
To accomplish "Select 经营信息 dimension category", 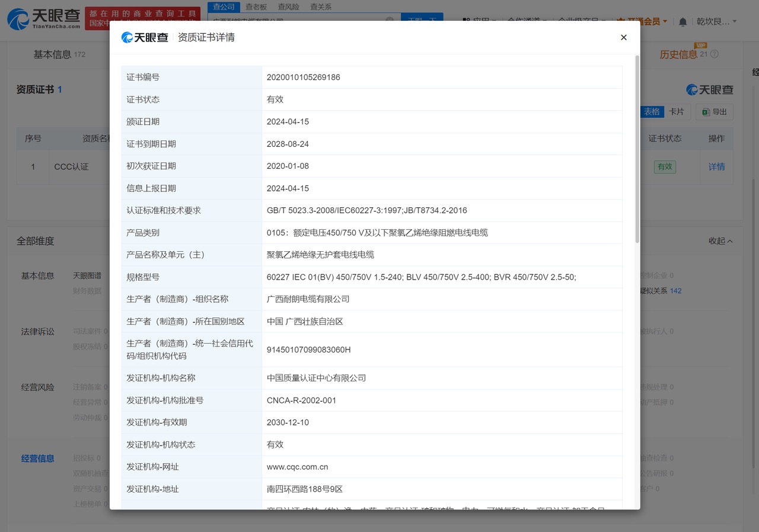I will 38,458.
